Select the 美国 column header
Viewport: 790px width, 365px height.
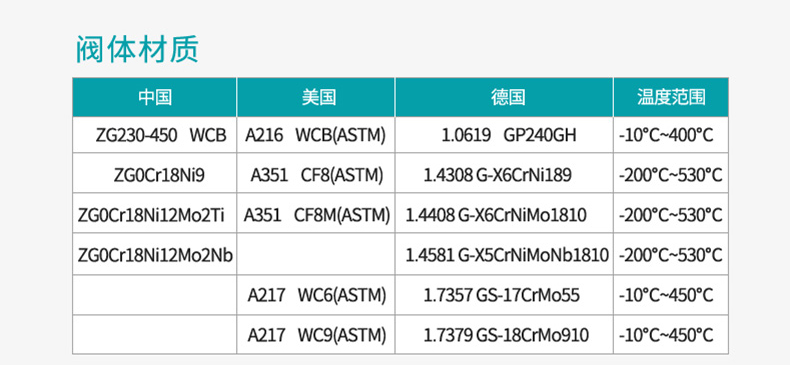click(x=316, y=97)
